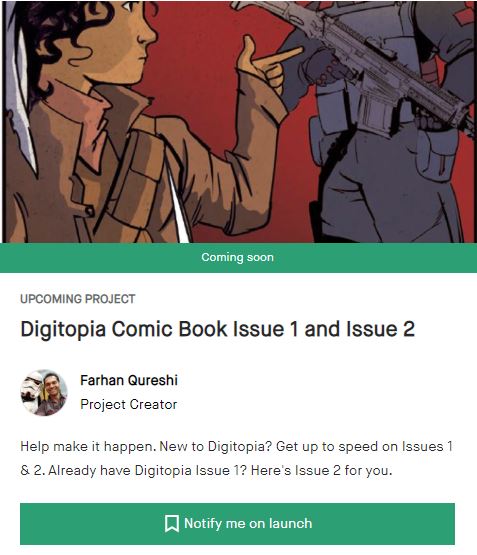This screenshot has height=555, width=477.
Task: Click the bookmark icon on the notify button
Action: coord(172,523)
